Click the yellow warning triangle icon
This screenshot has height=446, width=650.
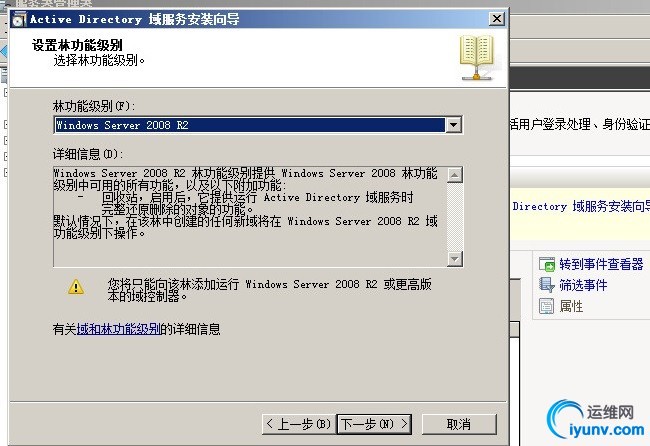pyautogui.click(x=76, y=287)
